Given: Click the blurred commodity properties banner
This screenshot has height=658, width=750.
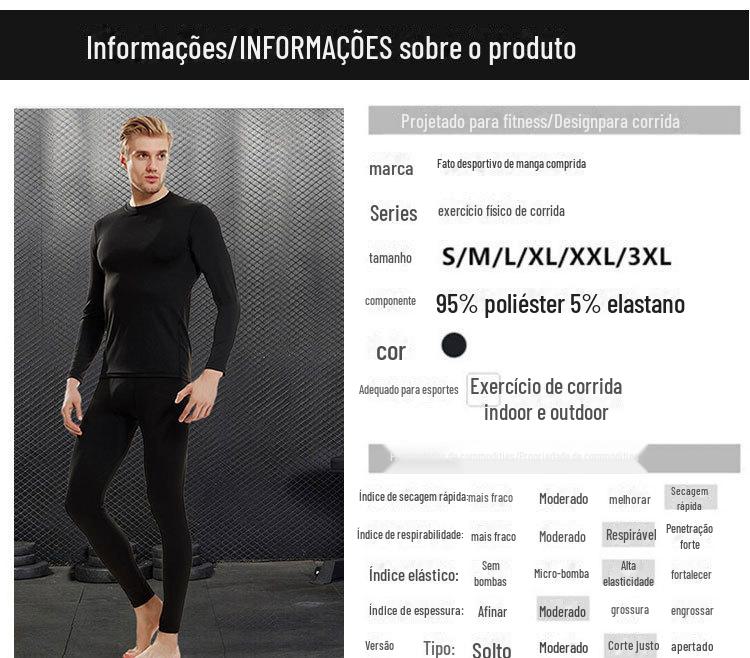Looking at the screenshot, I should 554,459.
